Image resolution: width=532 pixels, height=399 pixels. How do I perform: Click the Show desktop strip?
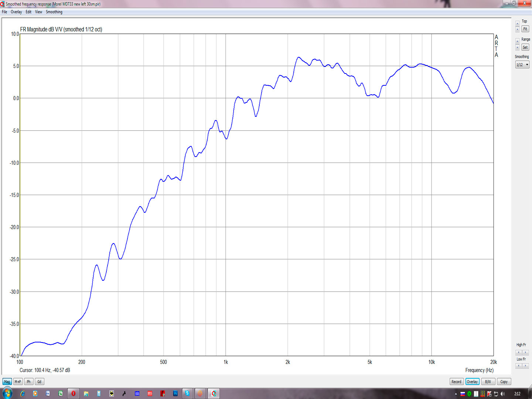(x=529, y=393)
